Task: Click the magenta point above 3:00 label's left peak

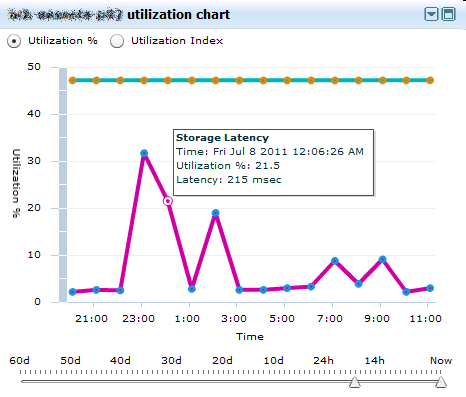Action: pos(216,213)
